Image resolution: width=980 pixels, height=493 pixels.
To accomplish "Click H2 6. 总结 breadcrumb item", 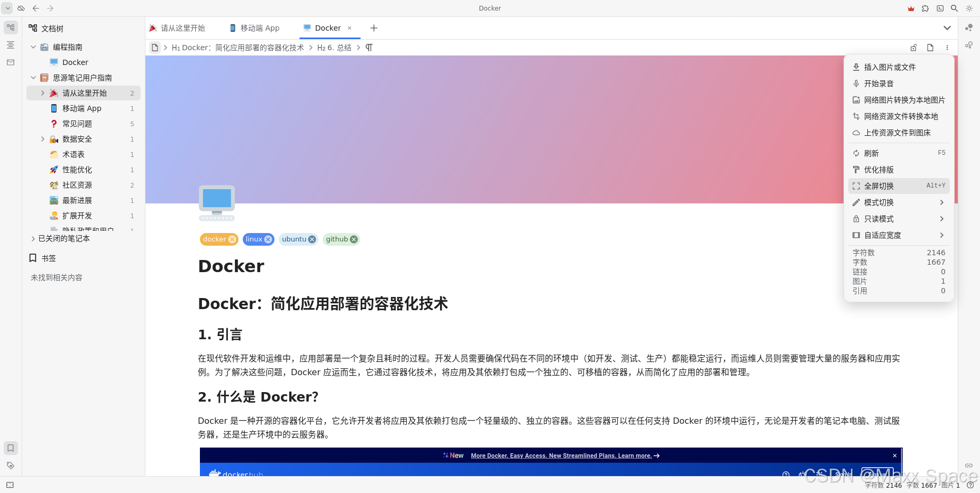I will [x=334, y=48].
